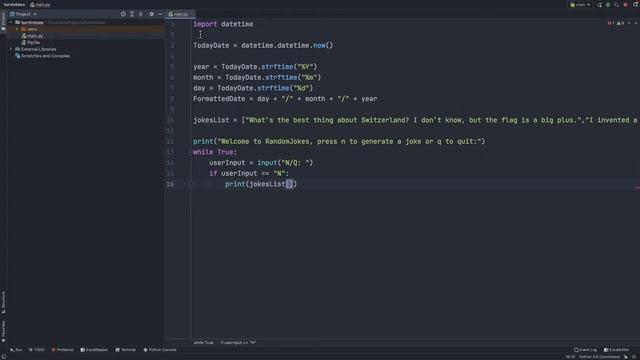
Task: Expand the venv folder arrow
Action: pyautogui.click(x=17, y=29)
